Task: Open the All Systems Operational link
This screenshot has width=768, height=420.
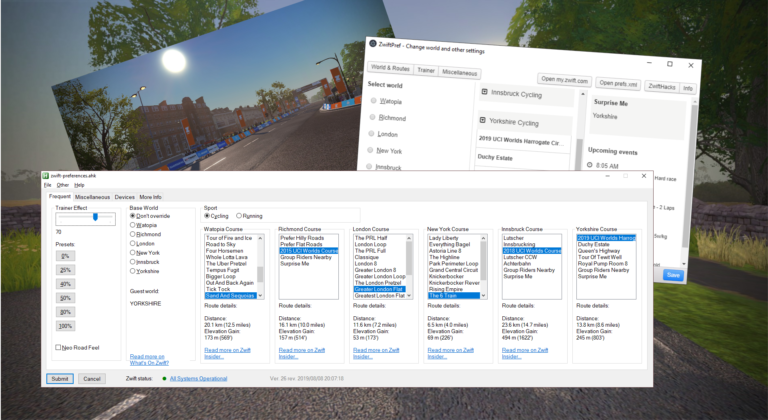Action: (x=198, y=378)
